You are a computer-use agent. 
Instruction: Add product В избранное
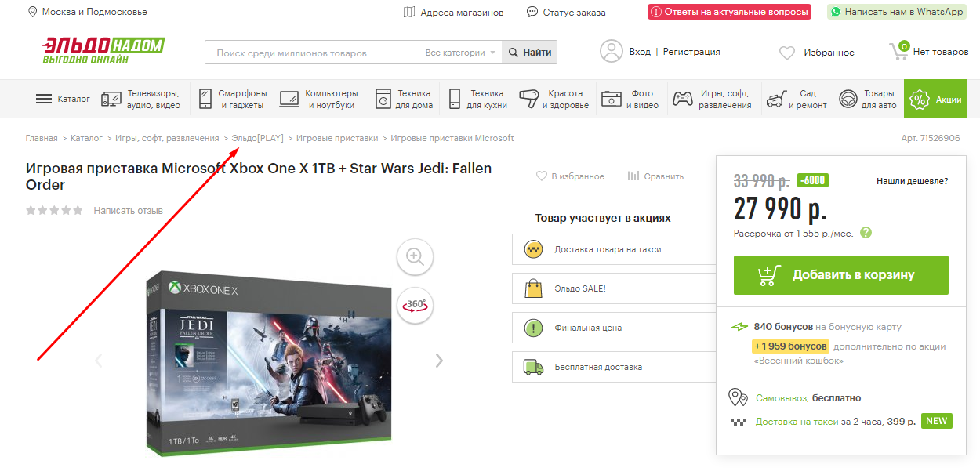570,176
